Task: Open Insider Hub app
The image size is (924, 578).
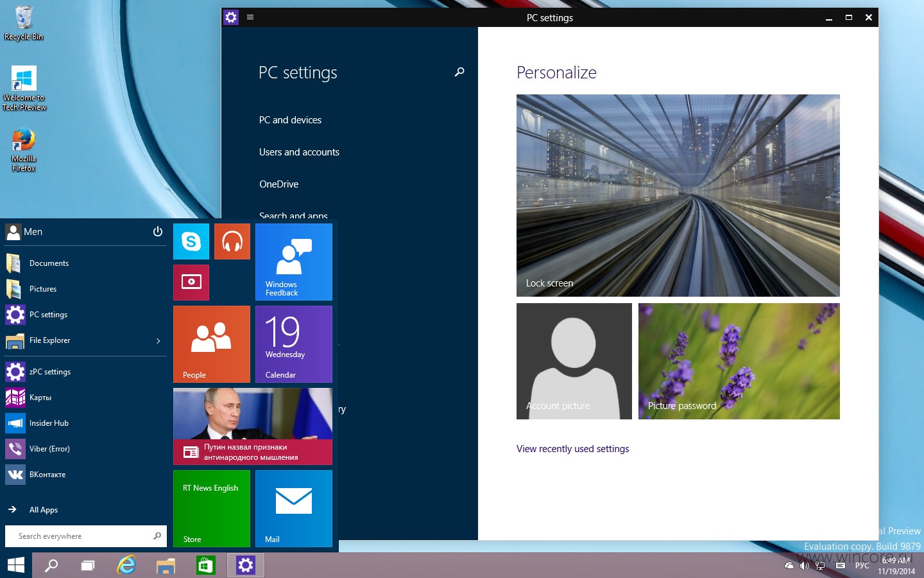Action: 86,423
